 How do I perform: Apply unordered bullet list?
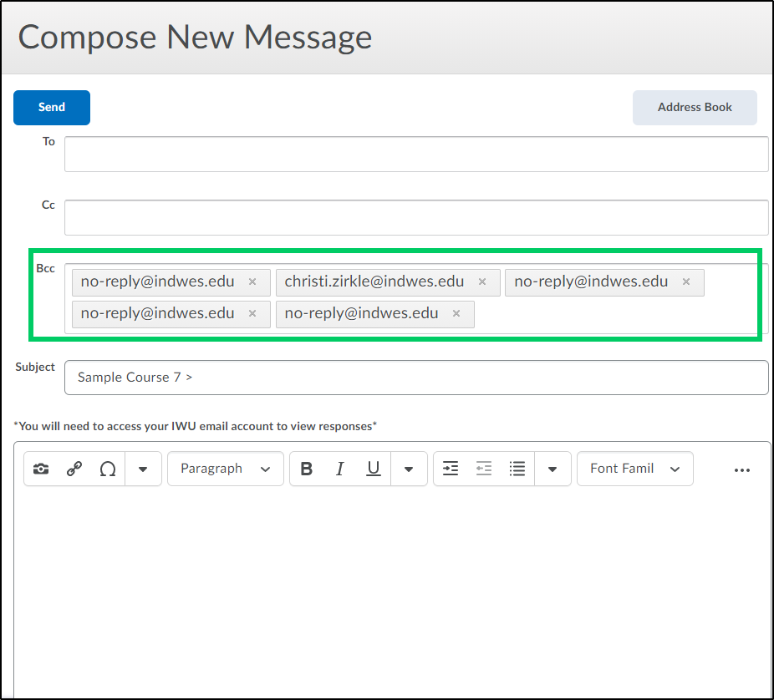click(517, 469)
